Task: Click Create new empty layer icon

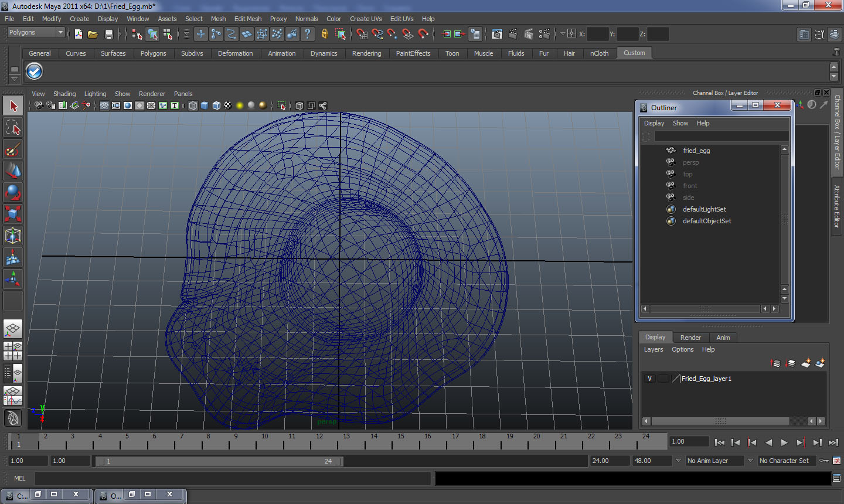Action: point(806,363)
